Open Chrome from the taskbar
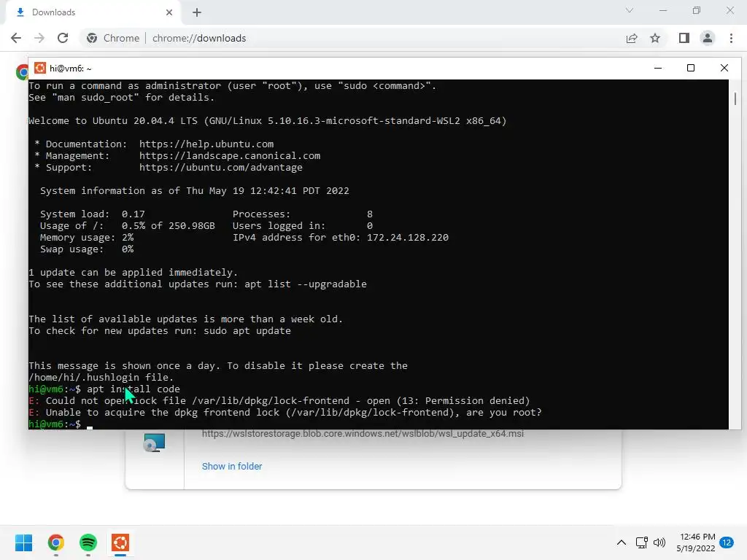 pyautogui.click(x=56, y=542)
